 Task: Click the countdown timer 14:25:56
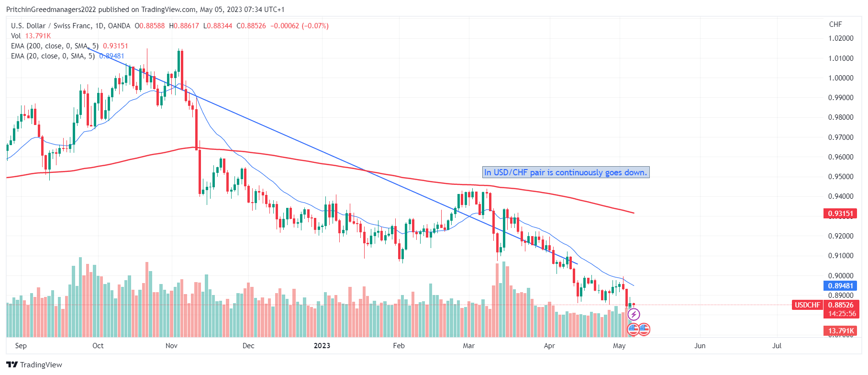[x=841, y=314]
